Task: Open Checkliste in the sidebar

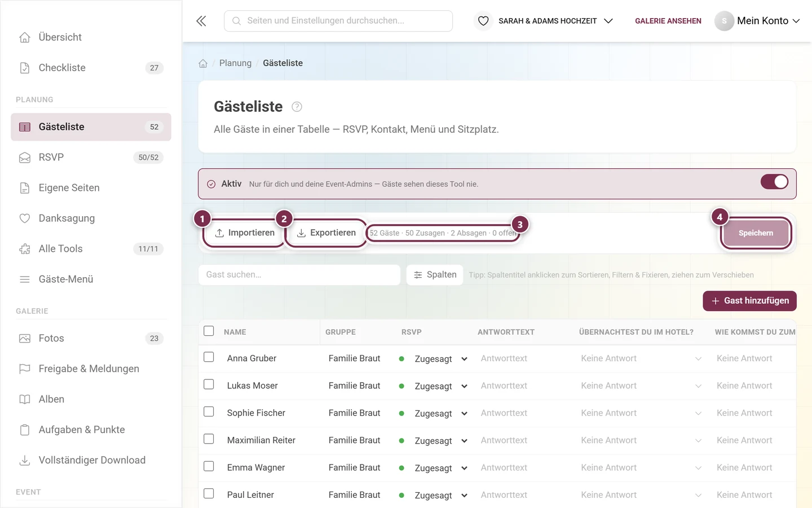Action: [91, 68]
